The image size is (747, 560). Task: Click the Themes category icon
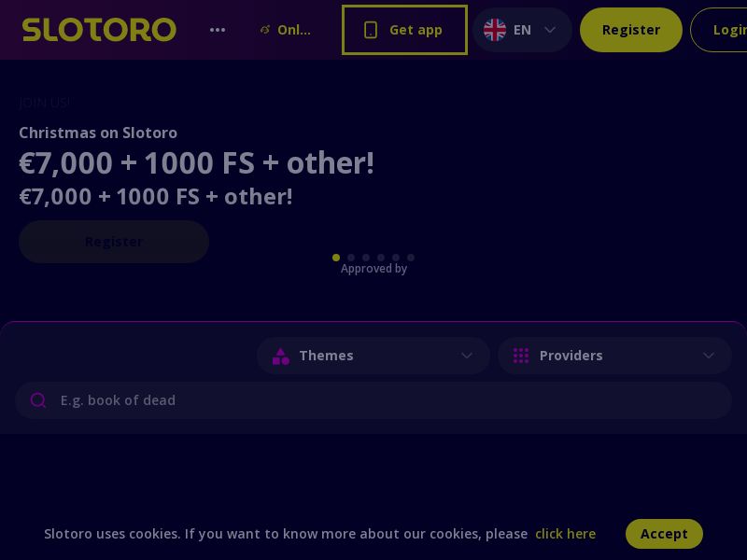[281, 356]
